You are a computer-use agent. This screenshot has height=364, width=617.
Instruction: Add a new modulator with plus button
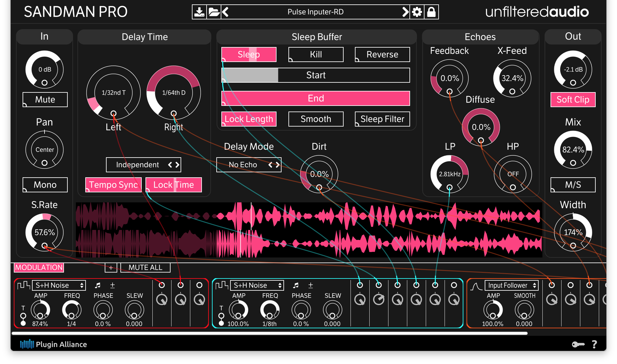pos(111,268)
